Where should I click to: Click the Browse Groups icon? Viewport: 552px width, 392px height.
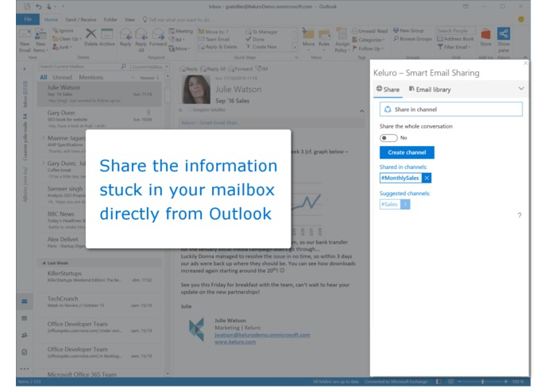pos(412,39)
